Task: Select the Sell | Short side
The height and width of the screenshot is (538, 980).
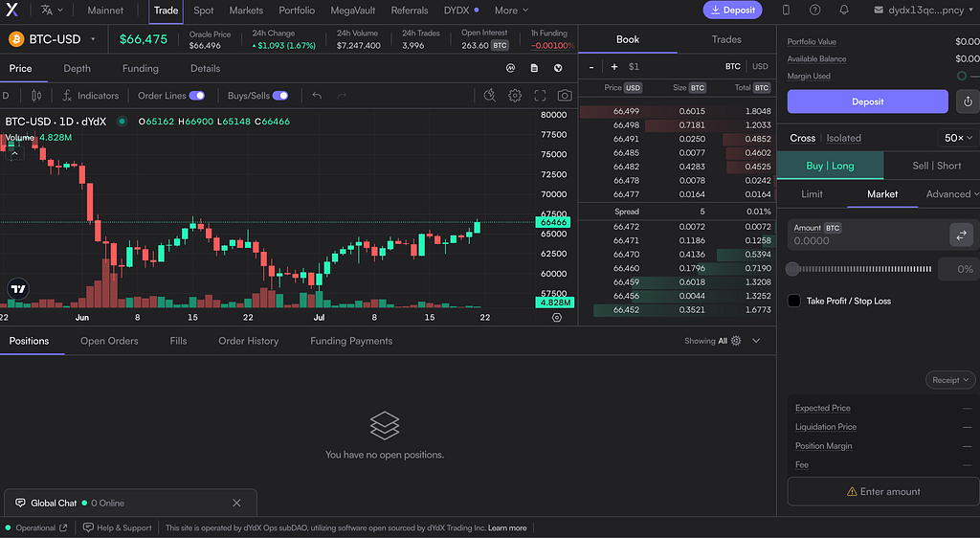Action: tap(936, 166)
